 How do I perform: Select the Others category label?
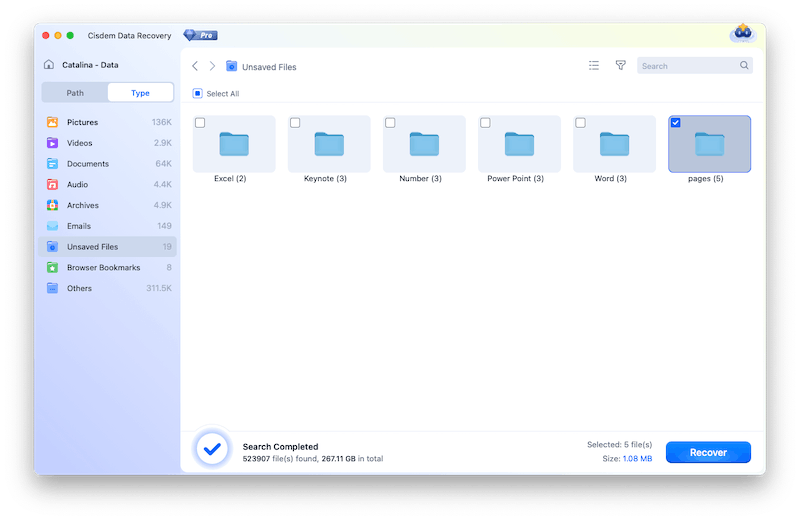[x=79, y=288]
